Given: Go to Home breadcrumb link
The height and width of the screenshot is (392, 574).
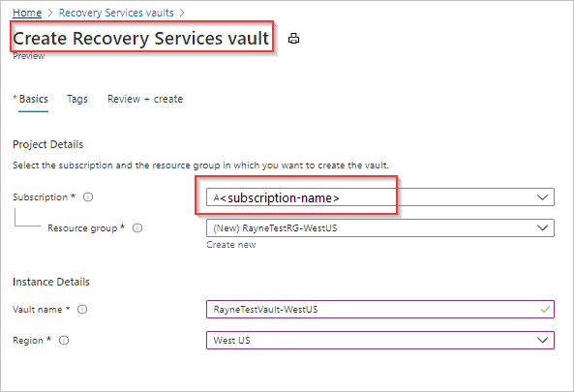Looking at the screenshot, I should [x=27, y=13].
